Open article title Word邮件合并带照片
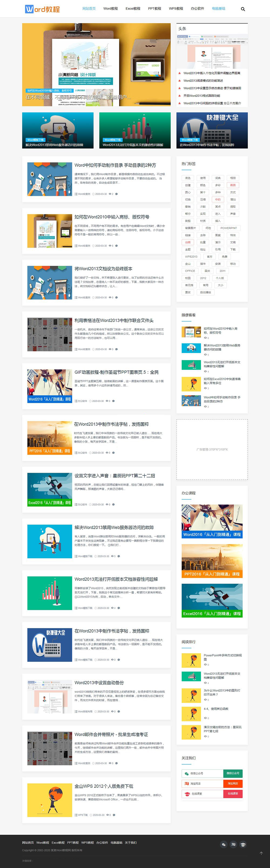270x868 pixels. (x=111, y=734)
